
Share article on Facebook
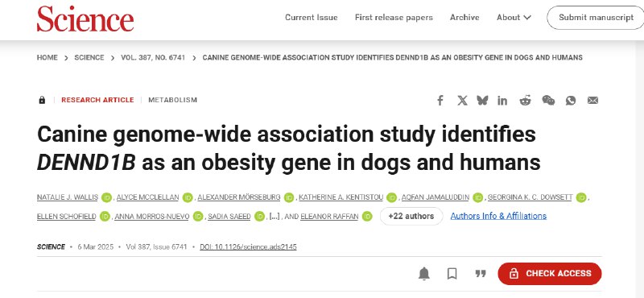click(x=440, y=101)
